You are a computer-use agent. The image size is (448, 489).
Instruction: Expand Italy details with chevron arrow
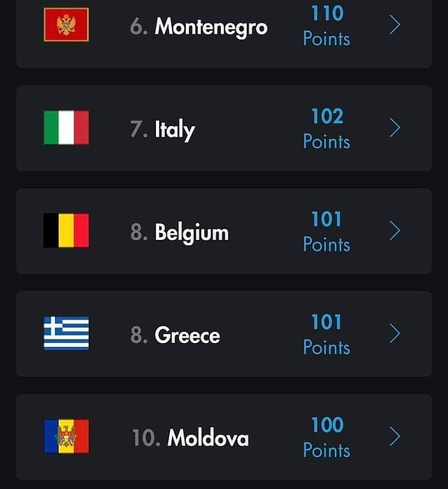[395, 128]
